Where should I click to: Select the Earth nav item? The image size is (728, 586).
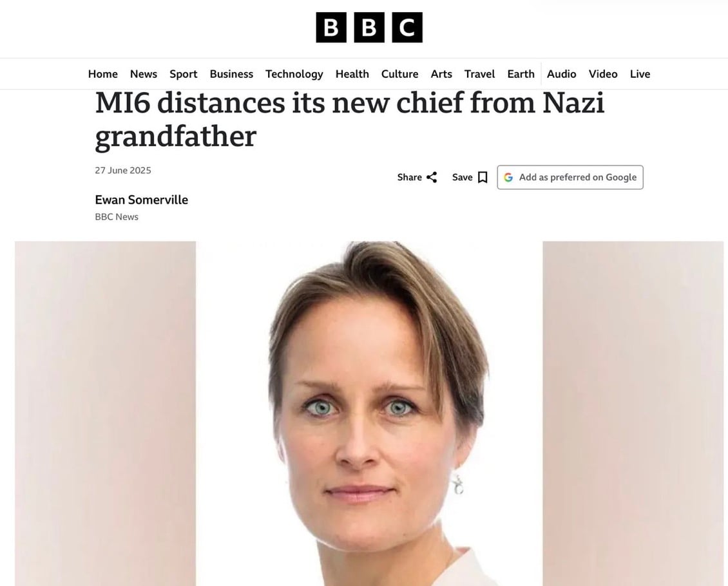pos(521,74)
